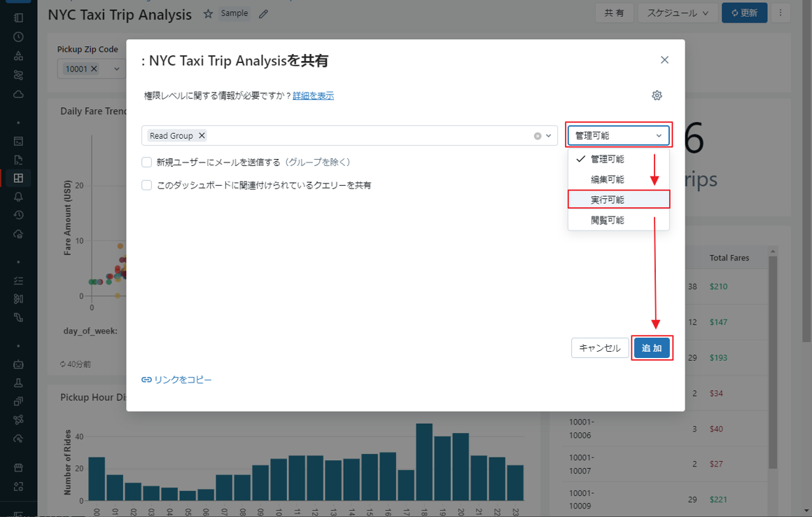Expand the recipient field dropdown chevron
Viewport: 812px width, 517px height.
pyautogui.click(x=549, y=136)
